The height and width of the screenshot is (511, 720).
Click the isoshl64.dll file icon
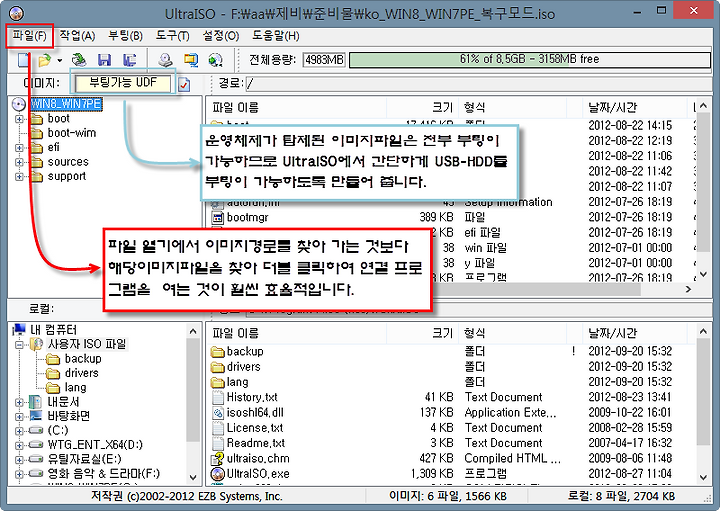tap(218, 413)
